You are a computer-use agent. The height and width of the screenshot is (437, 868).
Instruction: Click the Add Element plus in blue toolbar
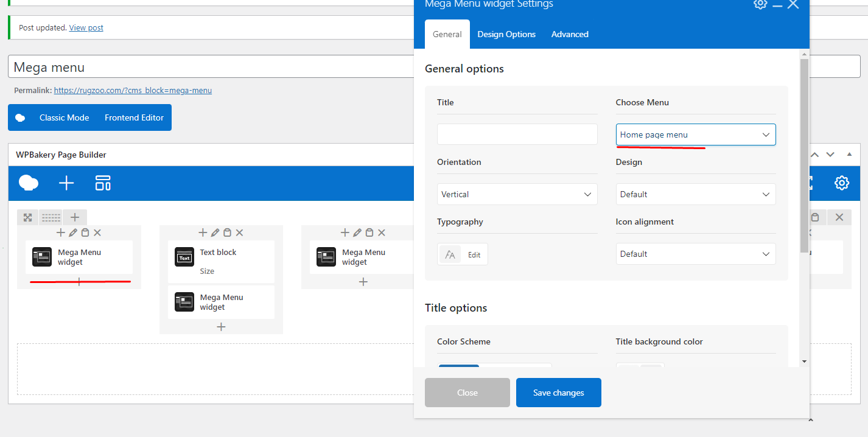pos(66,183)
